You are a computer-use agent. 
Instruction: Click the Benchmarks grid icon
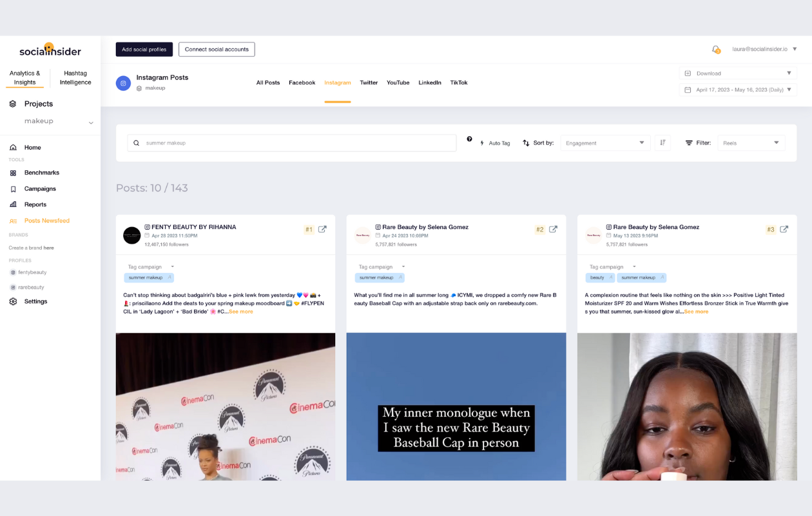(x=13, y=173)
